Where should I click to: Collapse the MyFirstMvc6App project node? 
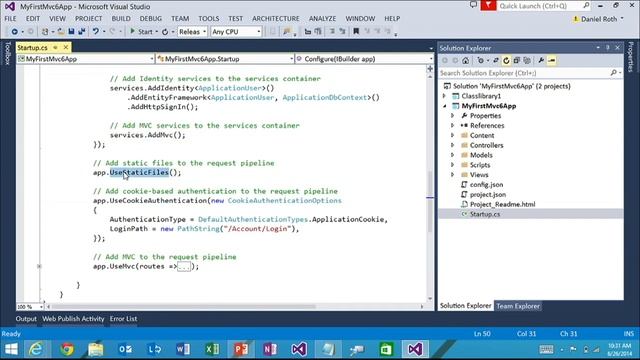point(445,106)
